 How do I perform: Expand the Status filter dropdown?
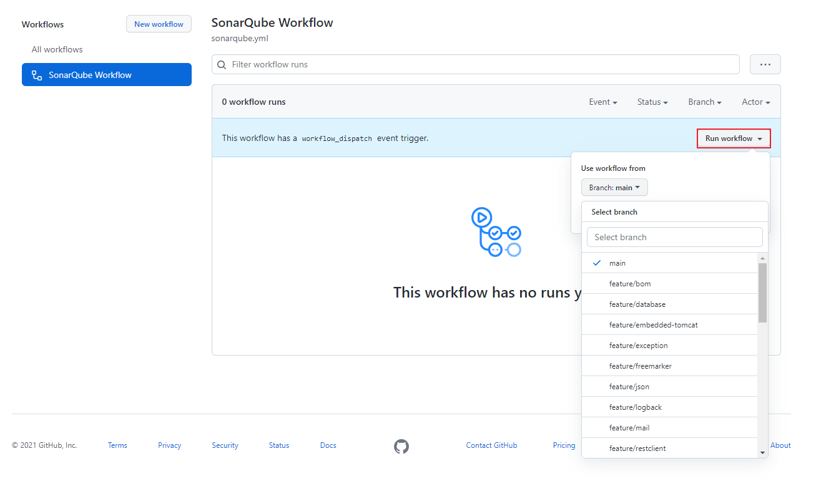tap(652, 102)
